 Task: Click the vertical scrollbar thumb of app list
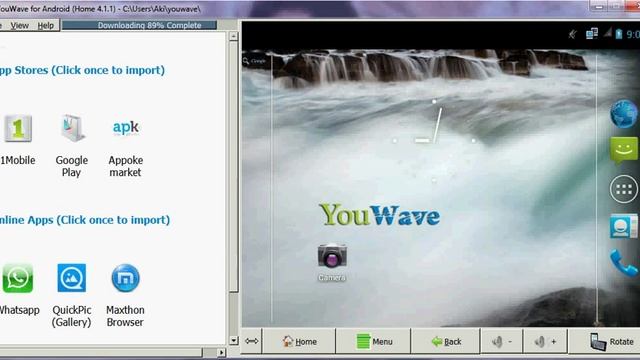point(233,167)
